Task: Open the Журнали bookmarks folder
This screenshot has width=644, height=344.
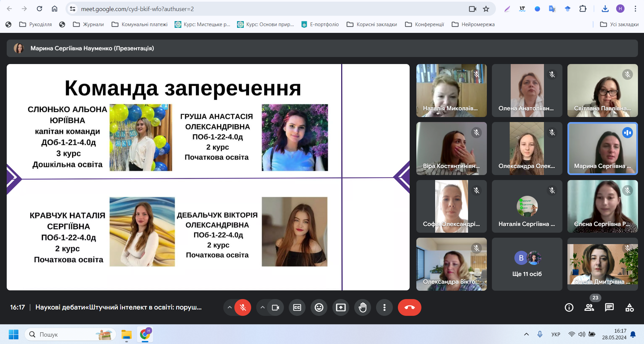Action: click(89, 24)
